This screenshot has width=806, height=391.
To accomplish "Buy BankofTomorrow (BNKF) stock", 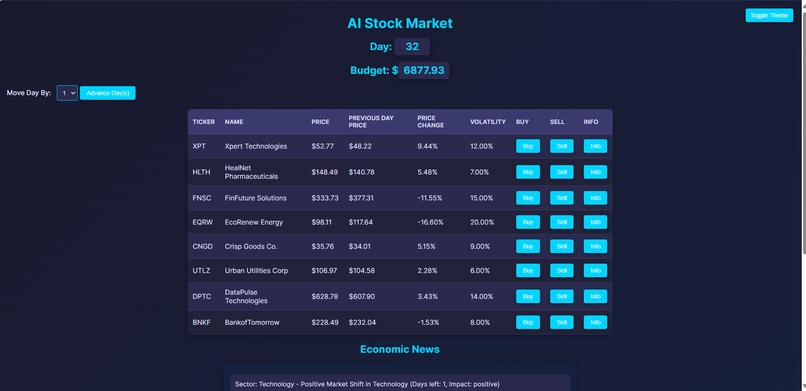I will tap(528, 322).
